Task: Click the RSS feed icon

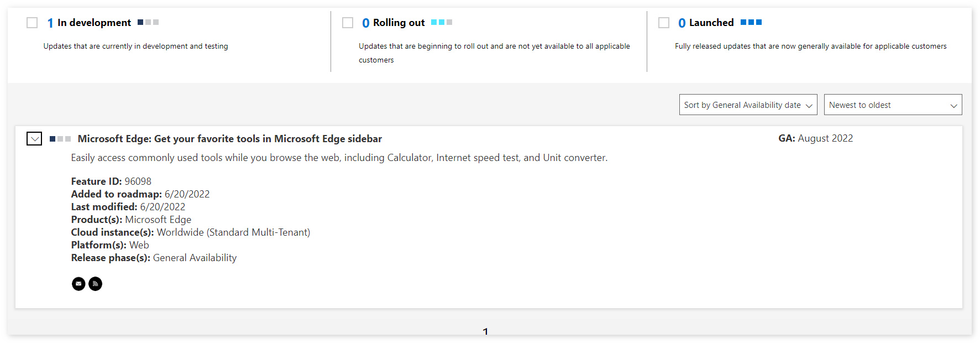Action: [x=96, y=284]
